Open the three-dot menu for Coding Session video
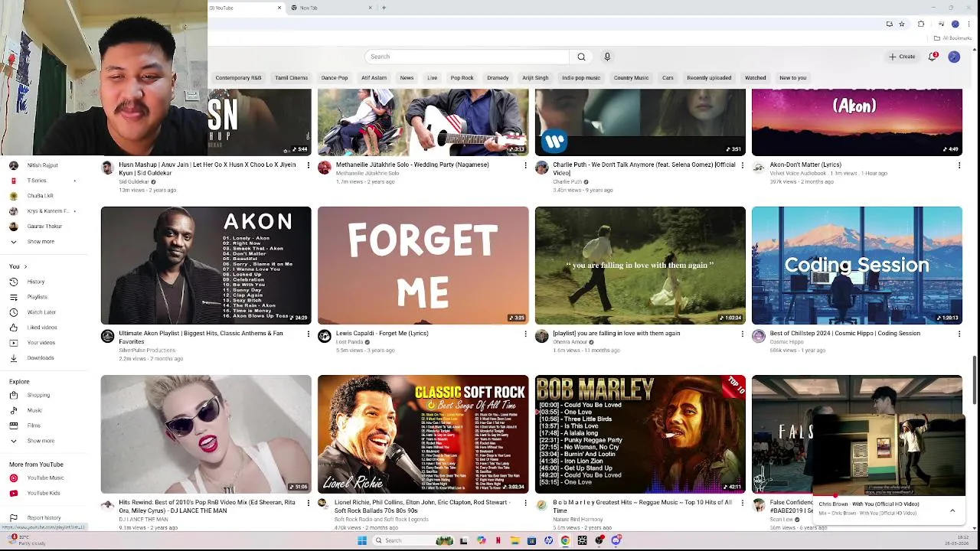Viewport: 980px width, 551px height. pos(959,334)
